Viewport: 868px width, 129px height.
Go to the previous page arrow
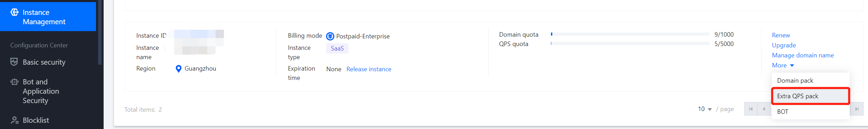coord(764,109)
